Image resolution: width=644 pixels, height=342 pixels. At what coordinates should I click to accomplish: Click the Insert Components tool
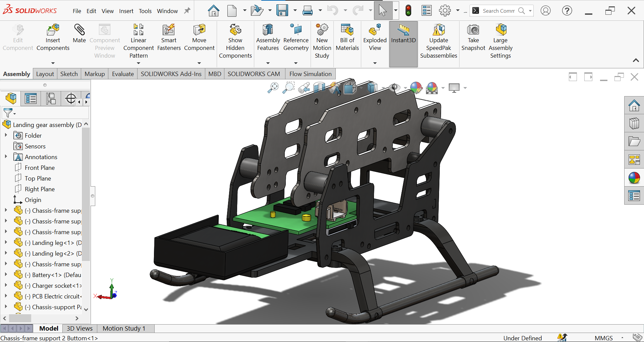tap(53, 37)
